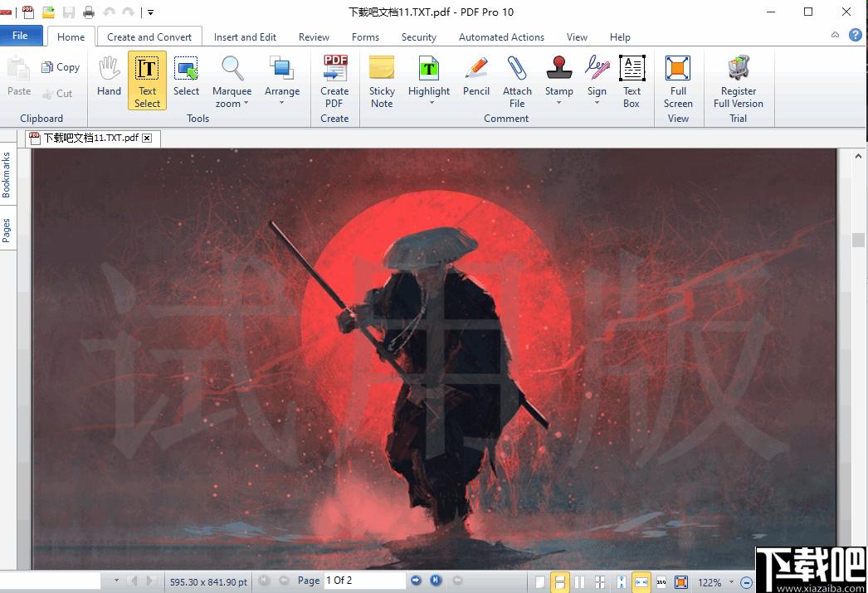The image size is (868, 593).
Task: Close the 下载吧文档11.TXT.pdf document tab
Action: click(147, 139)
